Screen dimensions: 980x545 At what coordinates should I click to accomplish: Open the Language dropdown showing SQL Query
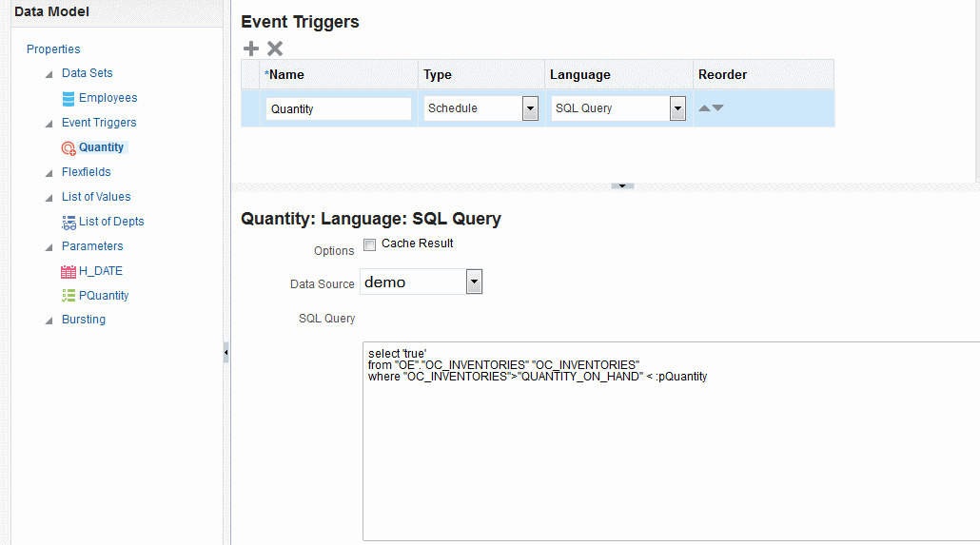(x=677, y=108)
